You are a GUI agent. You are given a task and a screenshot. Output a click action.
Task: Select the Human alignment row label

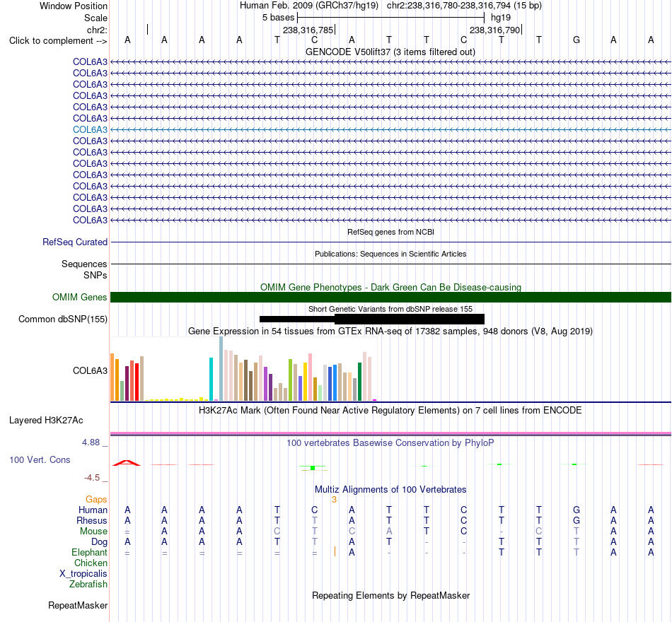click(93, 510)
